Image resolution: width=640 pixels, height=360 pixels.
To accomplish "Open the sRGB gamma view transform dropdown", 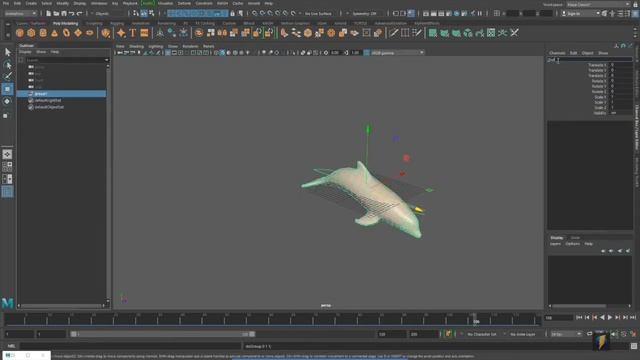I will [397, 53].
